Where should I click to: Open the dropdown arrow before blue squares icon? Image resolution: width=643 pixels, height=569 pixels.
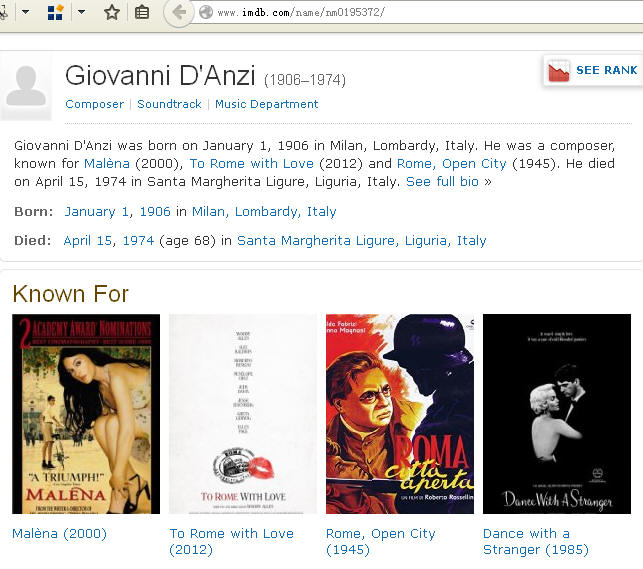point(25,12)
